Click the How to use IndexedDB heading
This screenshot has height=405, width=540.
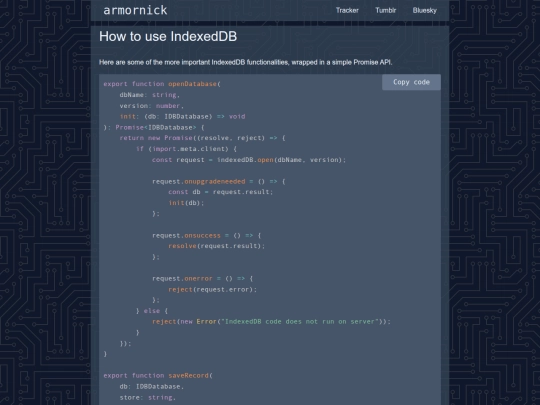[168, 37]
